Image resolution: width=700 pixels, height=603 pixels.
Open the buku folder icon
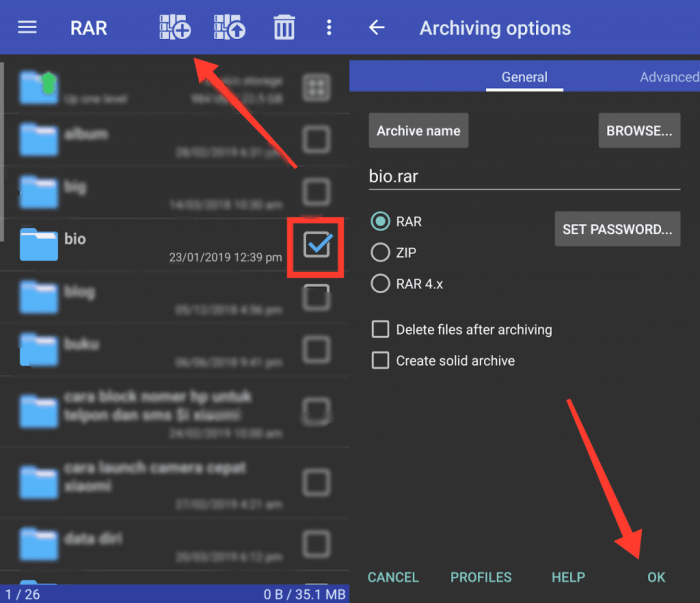click(x=38, y=349)
